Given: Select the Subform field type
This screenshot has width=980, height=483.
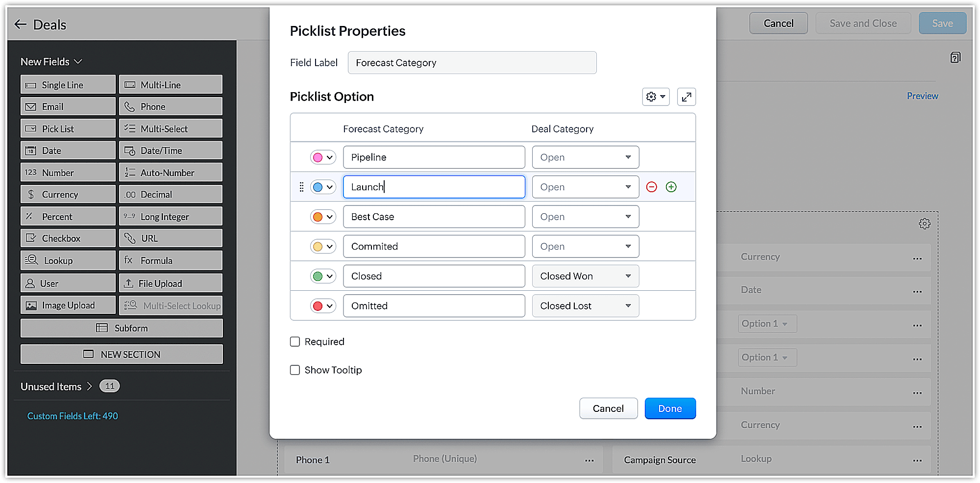Looking at the screenshot, I should point(122,328).
